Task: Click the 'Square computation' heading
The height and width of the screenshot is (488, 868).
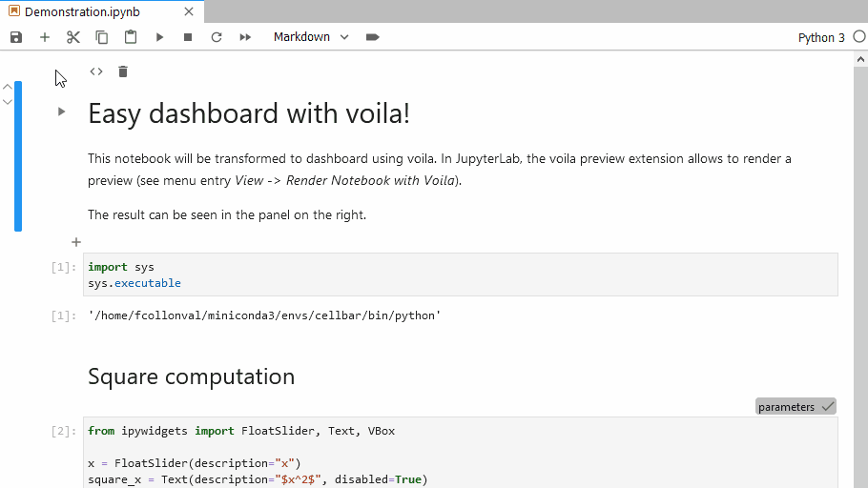Action: [x=191, y=376]
